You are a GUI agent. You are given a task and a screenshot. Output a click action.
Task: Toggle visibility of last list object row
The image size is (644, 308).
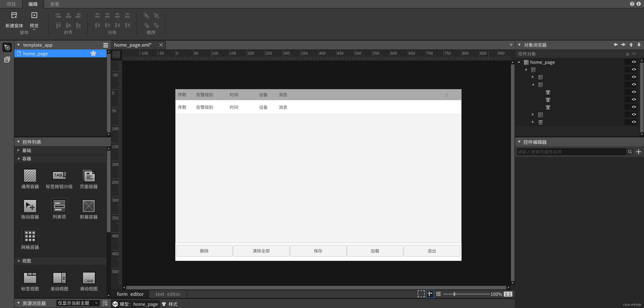tap(634, 122)
